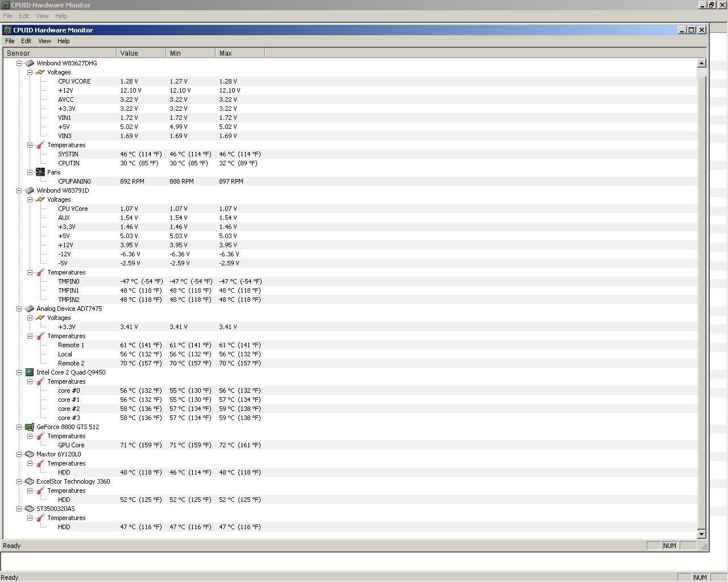Open the View menu in inner window
The image size is (728, 582).
pyautogui.click(x=44, y=41)
